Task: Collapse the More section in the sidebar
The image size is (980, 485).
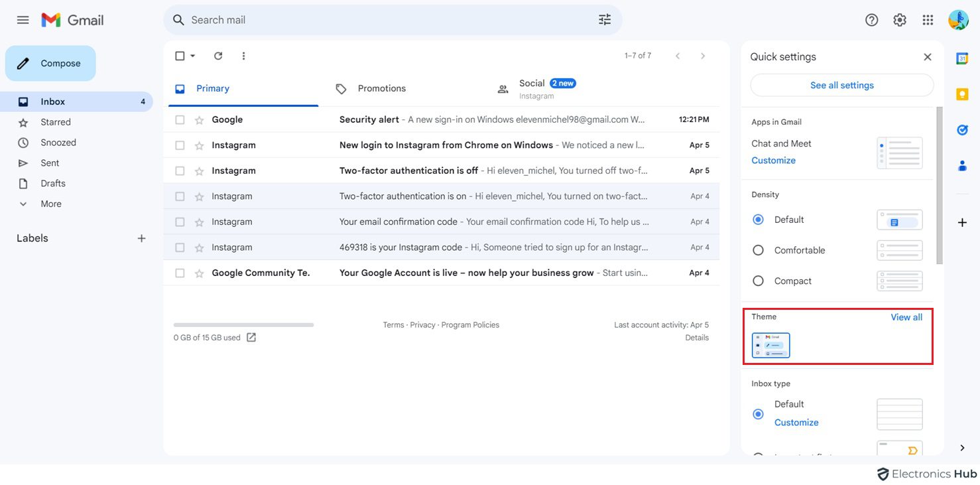Action: [x=22, y=203]
